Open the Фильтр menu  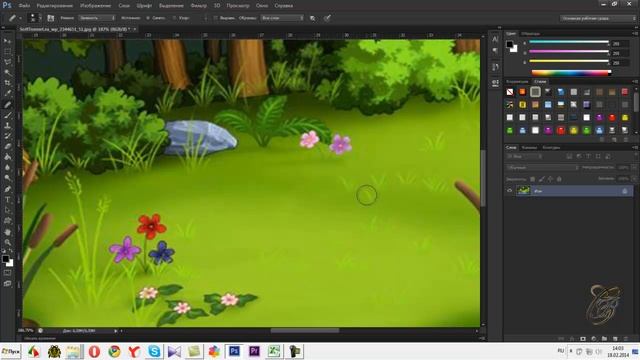coord(198,6)
